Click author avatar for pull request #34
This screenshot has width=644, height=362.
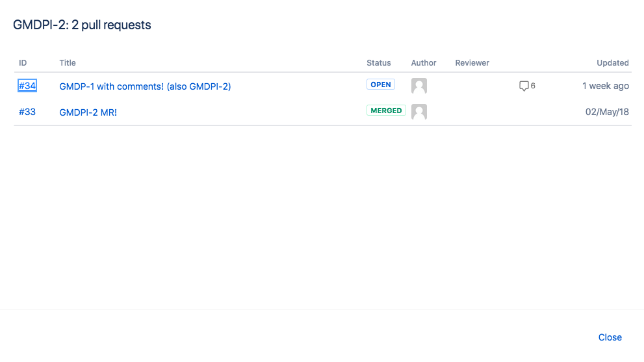click(x=419, y=86)
